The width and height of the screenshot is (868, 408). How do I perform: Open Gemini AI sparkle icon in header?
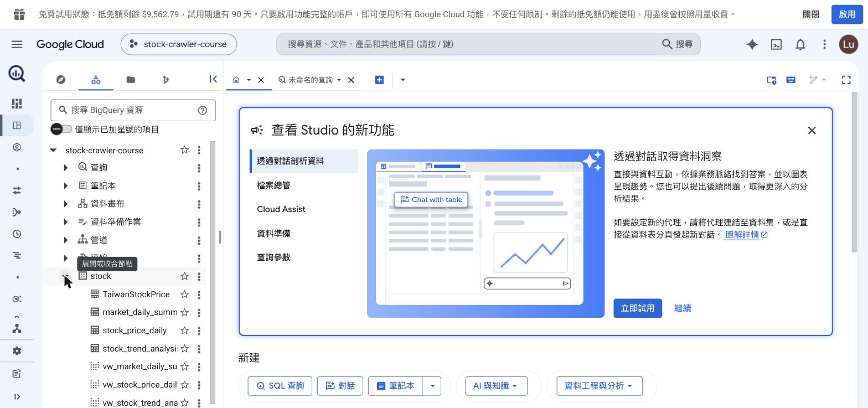click(752, 44)
